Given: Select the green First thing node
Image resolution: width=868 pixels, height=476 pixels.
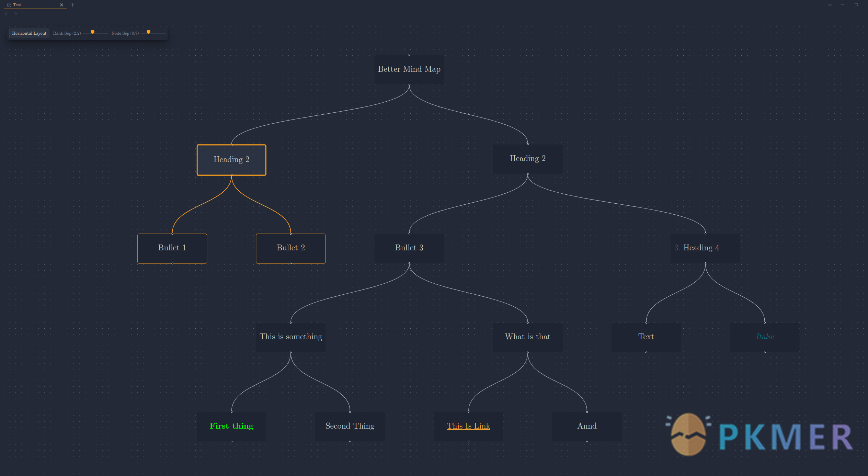Looking at the screenshot, I should (231, 427).
